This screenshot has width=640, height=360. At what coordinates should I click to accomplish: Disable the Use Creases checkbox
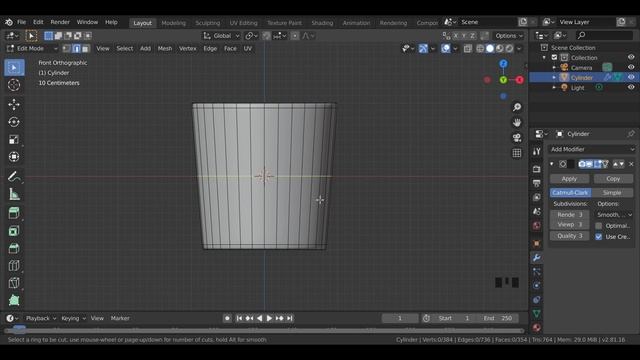pos(598,237)
